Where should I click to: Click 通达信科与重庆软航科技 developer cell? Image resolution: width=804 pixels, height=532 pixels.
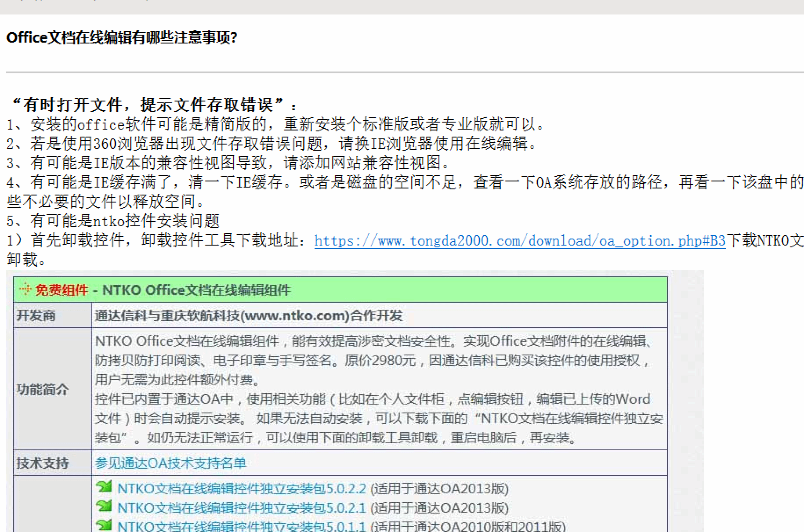click(249, 315)
